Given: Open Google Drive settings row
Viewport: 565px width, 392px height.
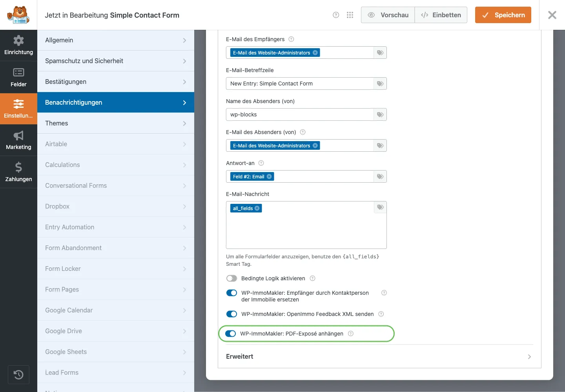Looking at the screenshot, I should pos(116,331).
